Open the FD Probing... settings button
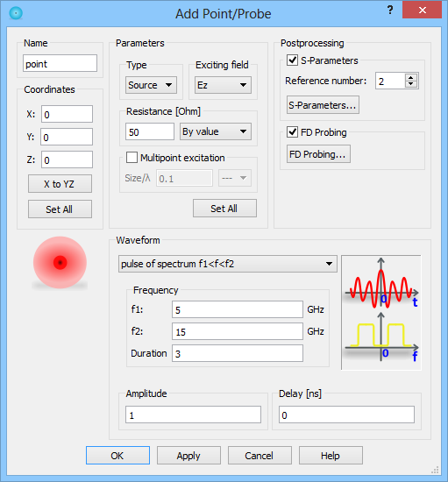Image resolution: width=448 pixels, height=482 pixels. pyautogui.click(x=318, y=154)
